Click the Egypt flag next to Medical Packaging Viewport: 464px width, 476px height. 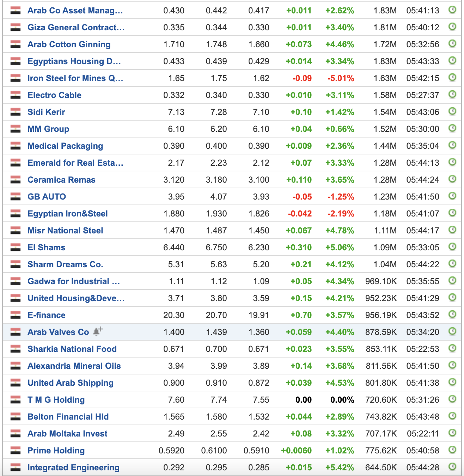tap(16, 146)
